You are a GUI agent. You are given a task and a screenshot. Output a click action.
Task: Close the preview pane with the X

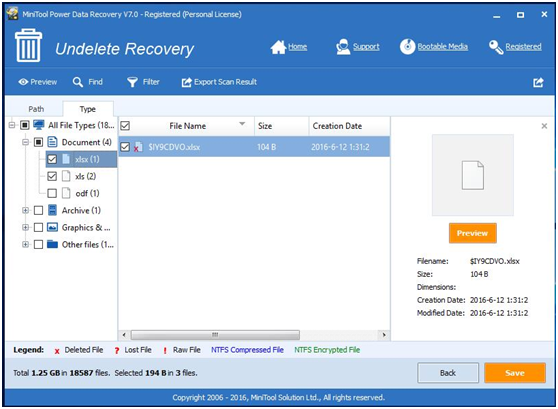[544, 126]
